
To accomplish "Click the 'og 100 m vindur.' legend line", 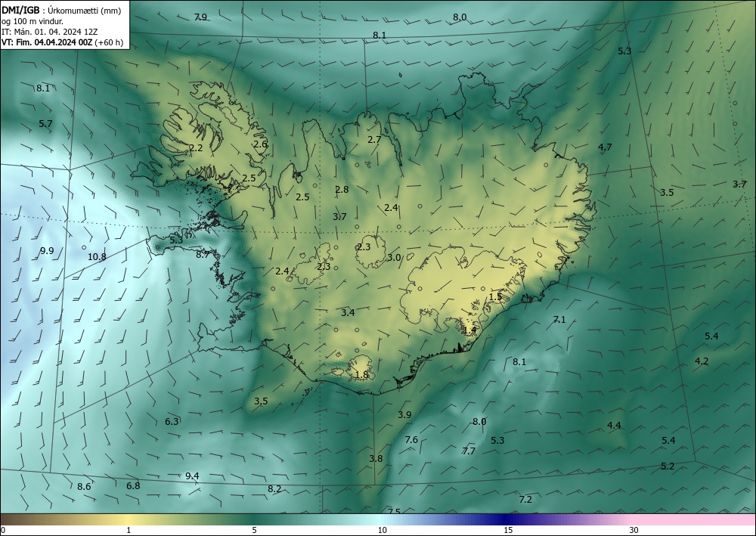I will click(32, 21).
